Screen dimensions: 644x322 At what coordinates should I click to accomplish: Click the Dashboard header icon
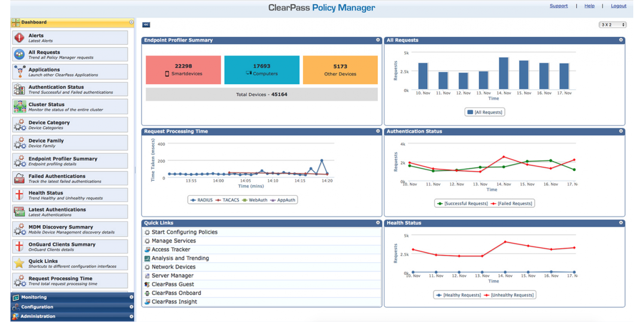pyautogui.click(x=15, y=22)
